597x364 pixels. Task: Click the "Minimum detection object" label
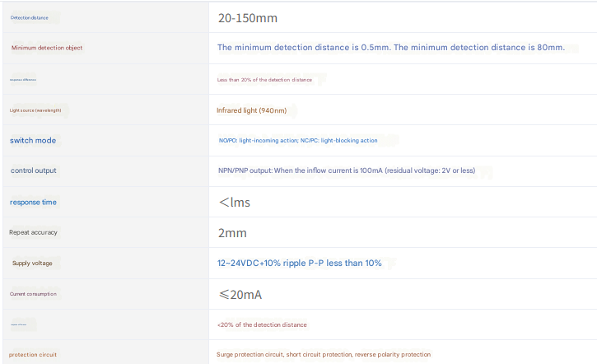point(47,48)
